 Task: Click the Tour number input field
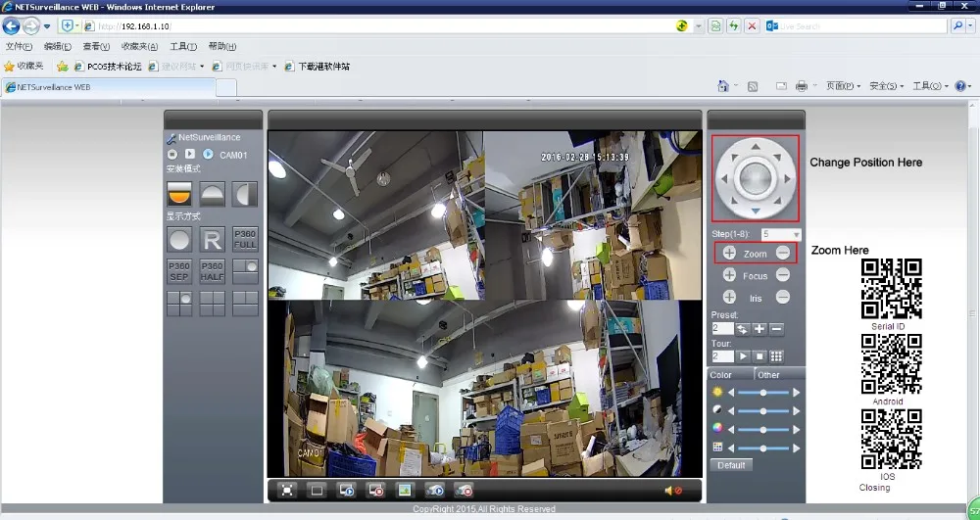coord(722,356)
